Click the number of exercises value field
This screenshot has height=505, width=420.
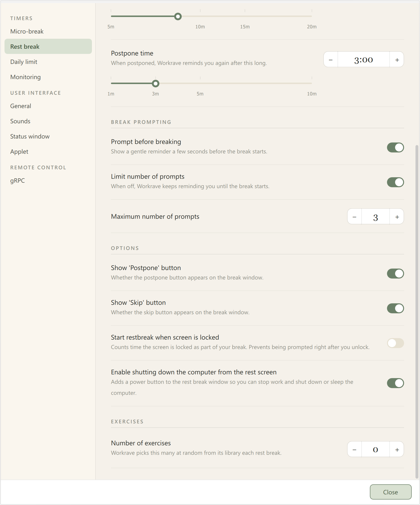(x=375, y=449)
